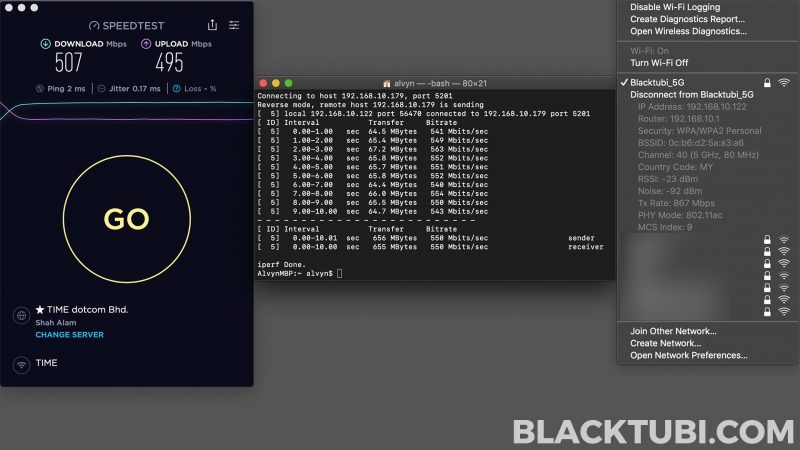Screen dimensions: 800x450
Task: Click the Tx Rate: 867 Mbps line
Action: (676, 203)
